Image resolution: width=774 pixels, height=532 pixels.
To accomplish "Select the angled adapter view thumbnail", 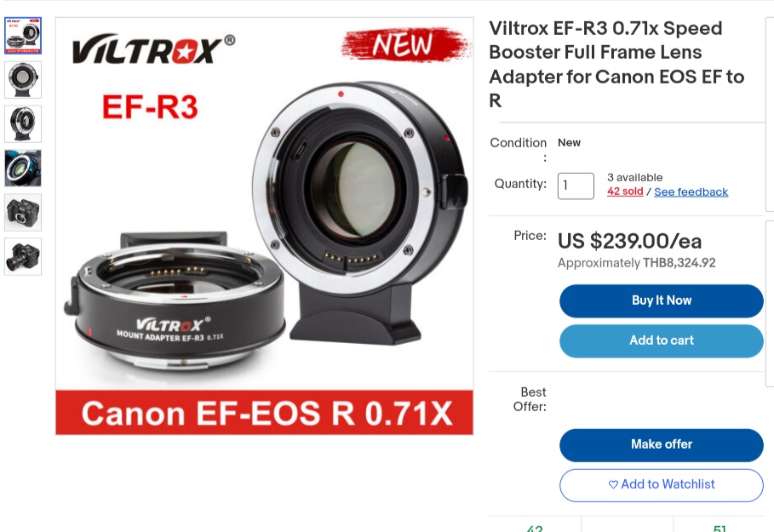I will tap(23, 124).
